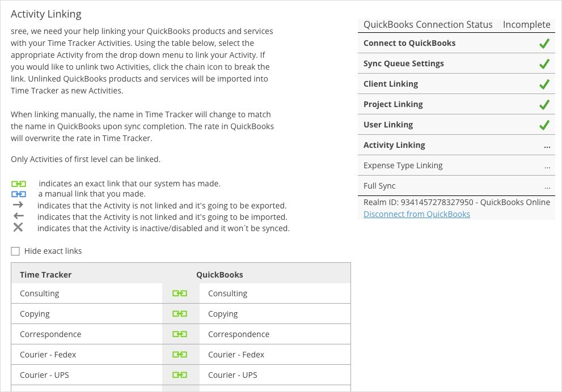The image size is (562, 392).
Task: Open the Sync Queue Settings step
Action: pos(457,63)
